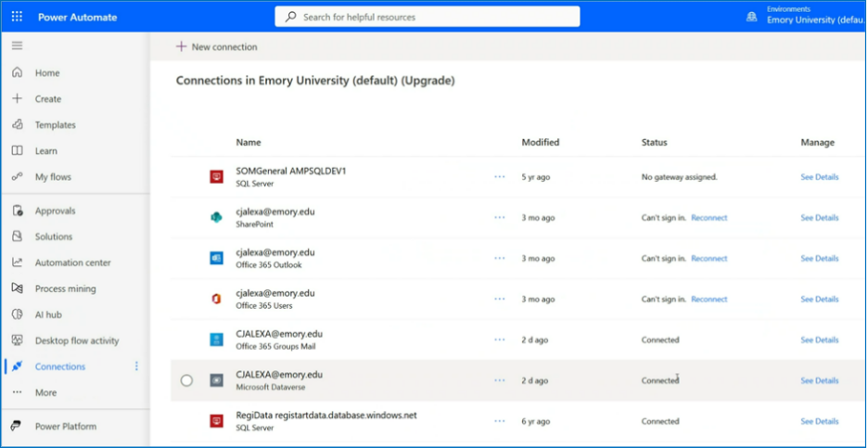The width and height of the screenshot is (868, 448).
Task: Click the Power Automate title in header
Action: tap(78, 18)
